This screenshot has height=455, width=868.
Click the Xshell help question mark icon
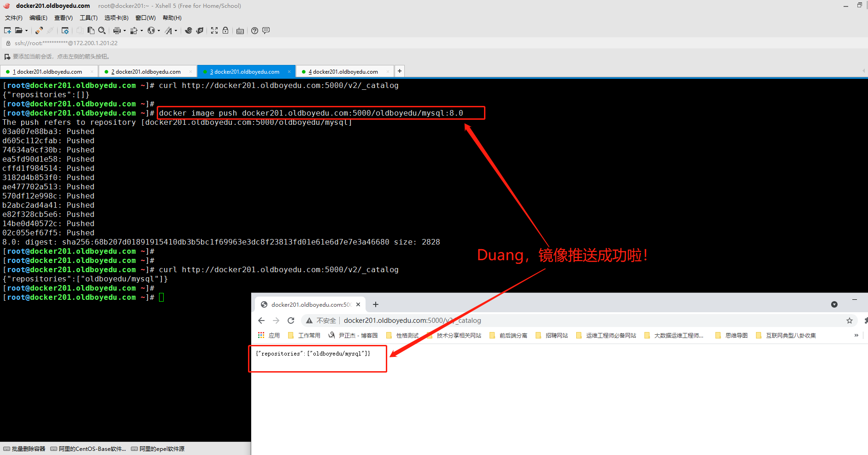pos(254,30)
